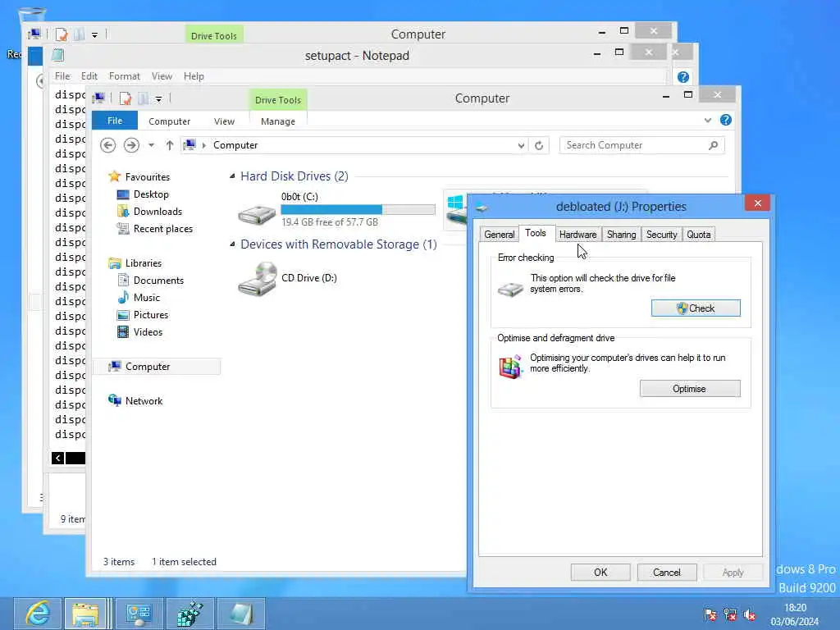Image resolution: width=840 pixels, height=630 pixels.
Task: Open Notepad Format menu
Action: click(x=125, y=76)
